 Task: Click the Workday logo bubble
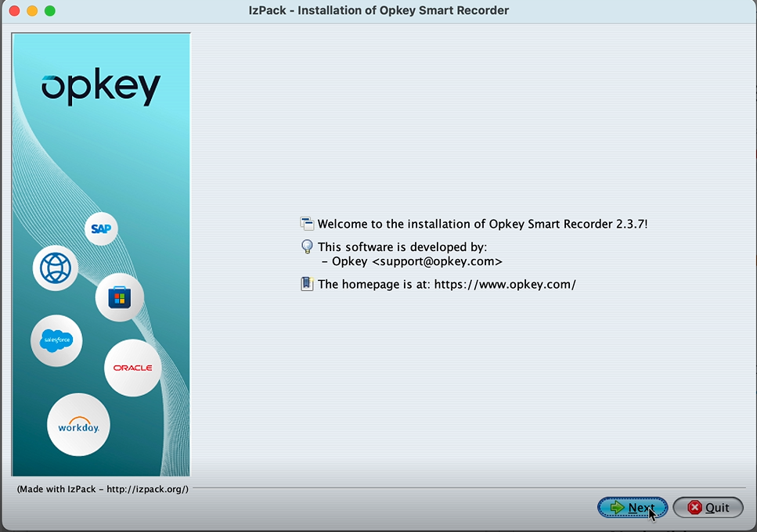click(79, 425)
